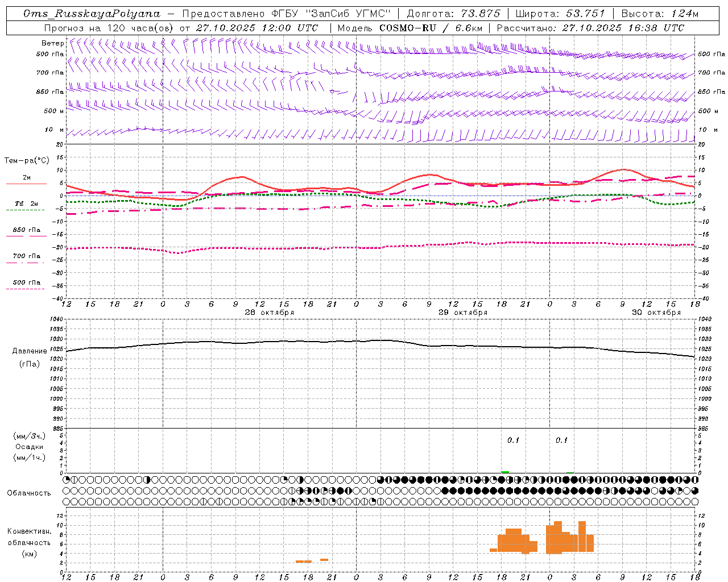Click the '10 м' wind level label at left
Screen dimensions: 728x582
pyautogui.click(x=54, y=130)
